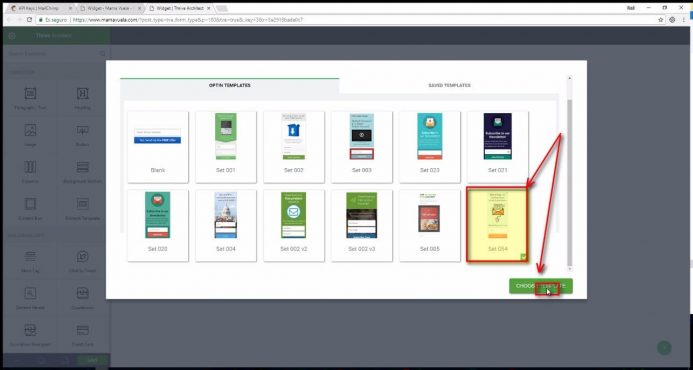Pick the Image element icon
This screenshot has height=370, width=693.
point(30,130)
